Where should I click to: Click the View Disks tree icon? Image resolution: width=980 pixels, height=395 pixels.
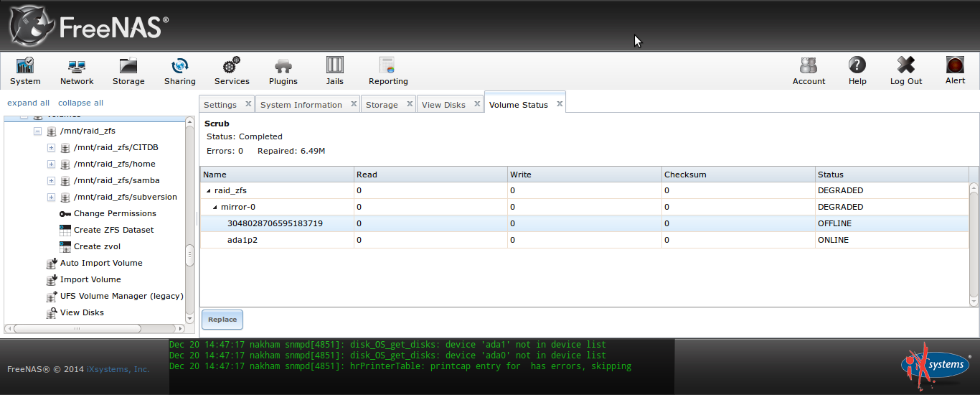click(x=52, y=312)
